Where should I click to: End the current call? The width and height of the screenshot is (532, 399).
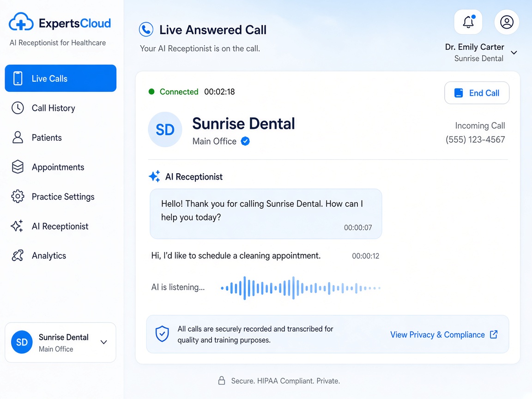[x=477, y=93]
